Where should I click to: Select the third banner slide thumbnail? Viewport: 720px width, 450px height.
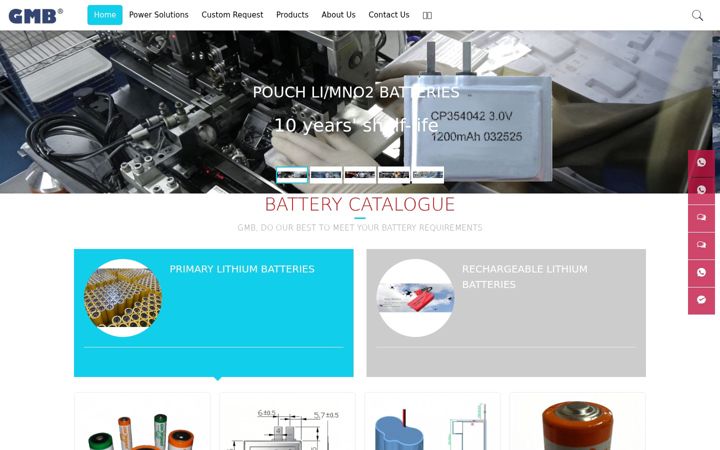360,175
